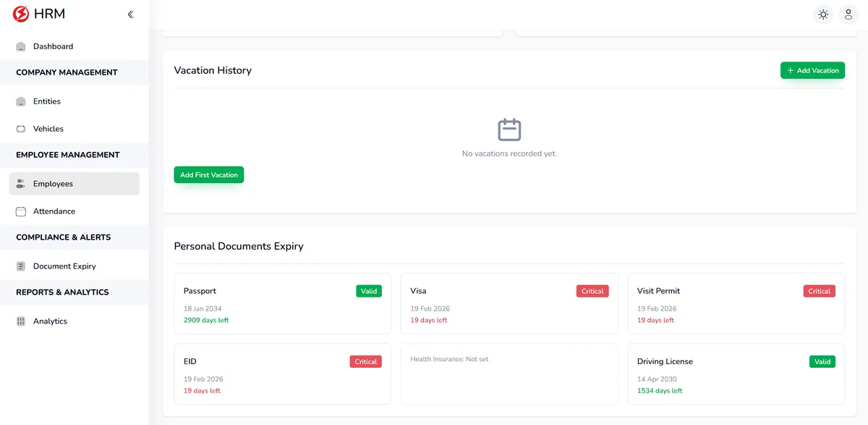The width and height of the screenshot is (868, 425).
Task: Open the Visit Permit card
Action: (736, 303)
